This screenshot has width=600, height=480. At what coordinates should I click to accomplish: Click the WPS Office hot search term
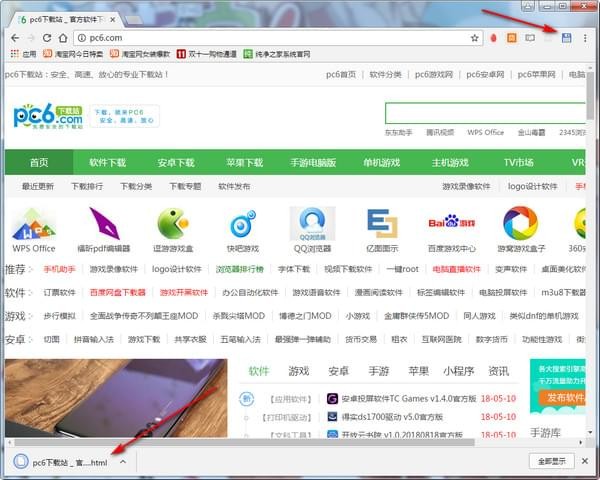click(x=485, y=132)
